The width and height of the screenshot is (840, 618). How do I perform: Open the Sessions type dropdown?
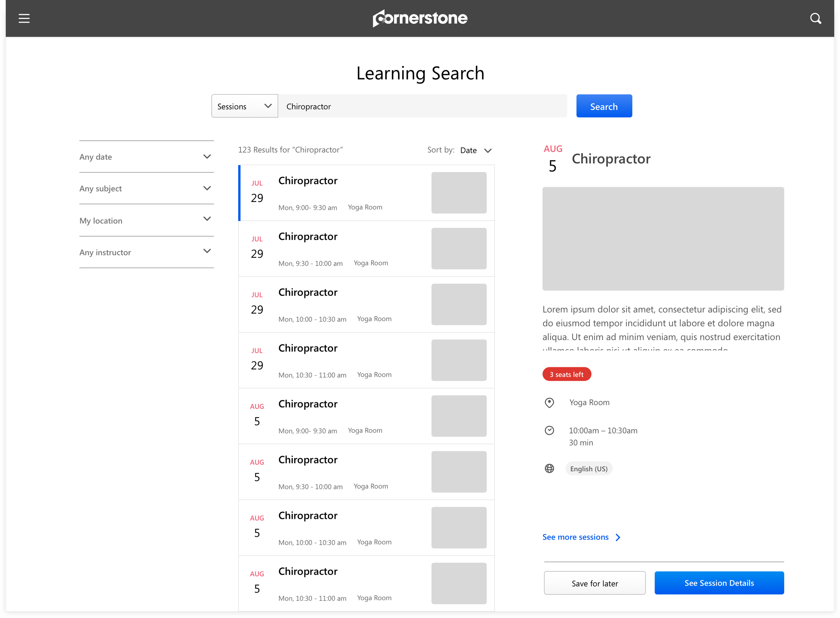pos(244,106)
